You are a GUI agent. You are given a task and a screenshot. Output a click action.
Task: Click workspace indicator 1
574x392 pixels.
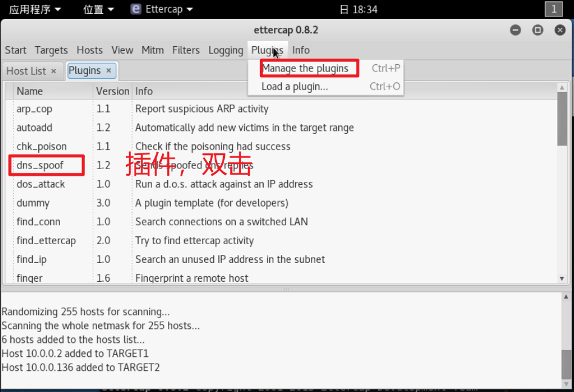point(553,8)
